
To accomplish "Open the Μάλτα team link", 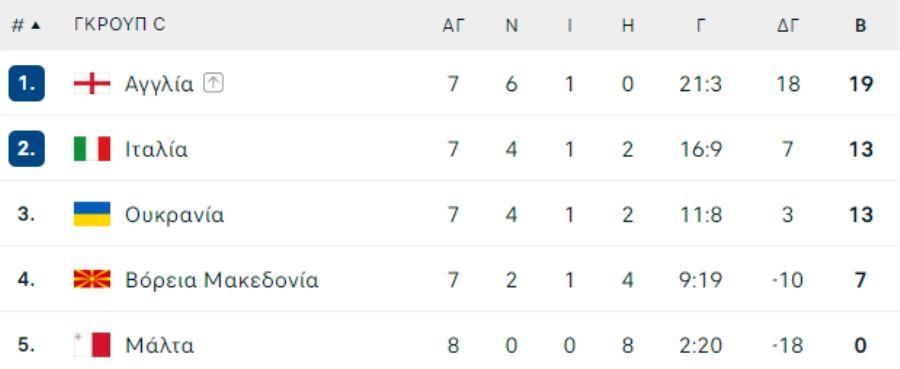I will 160,346.
